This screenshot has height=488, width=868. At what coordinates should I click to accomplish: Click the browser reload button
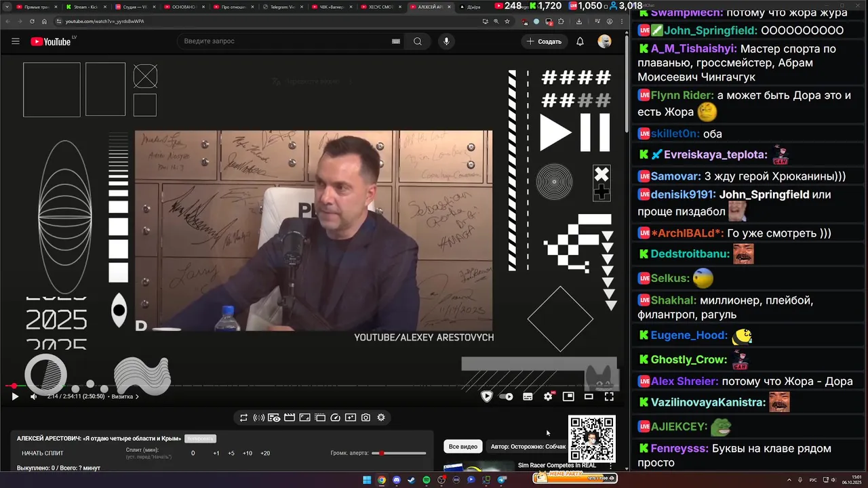[32, 21]
